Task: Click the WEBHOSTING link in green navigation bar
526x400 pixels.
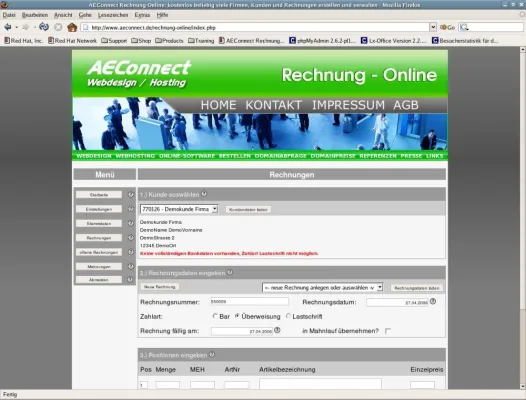Action: point(135,156)
